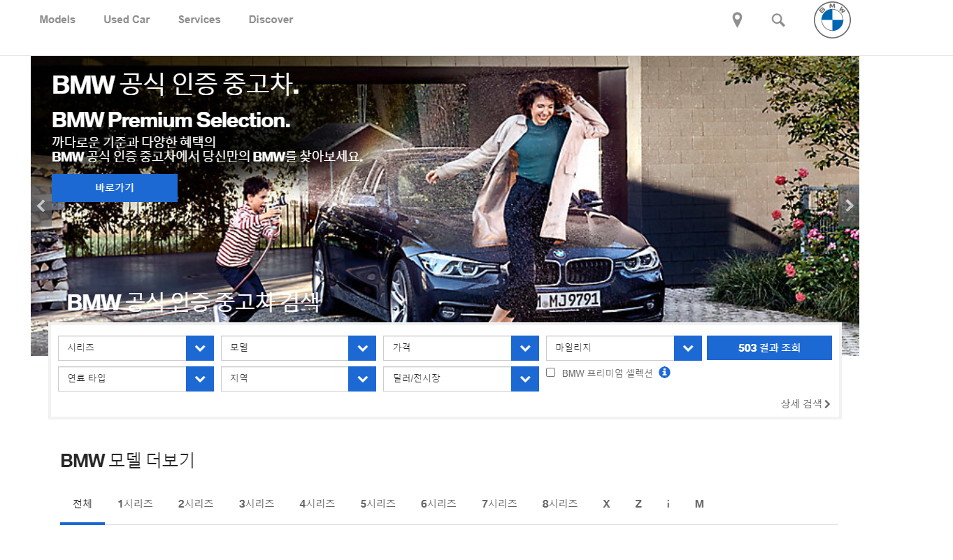Screen dimensions: 953x560
Task: Click info icon beside BMW 프리미엄 셀렉션
Action: pos(665,373)
